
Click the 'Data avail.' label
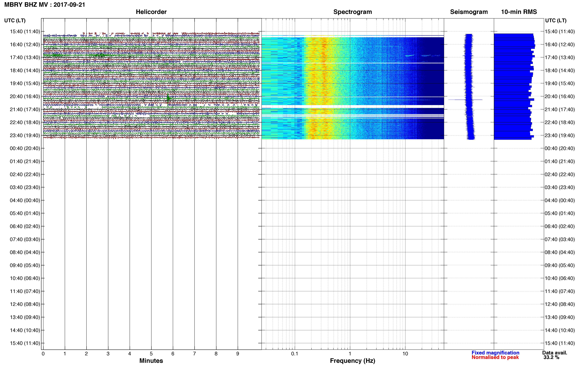click(555, 353)
